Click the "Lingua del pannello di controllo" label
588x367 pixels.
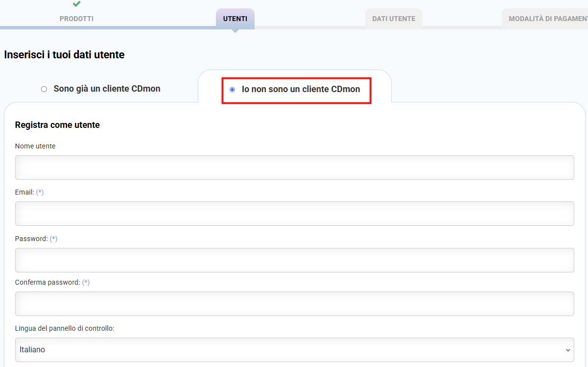(65, 328)
